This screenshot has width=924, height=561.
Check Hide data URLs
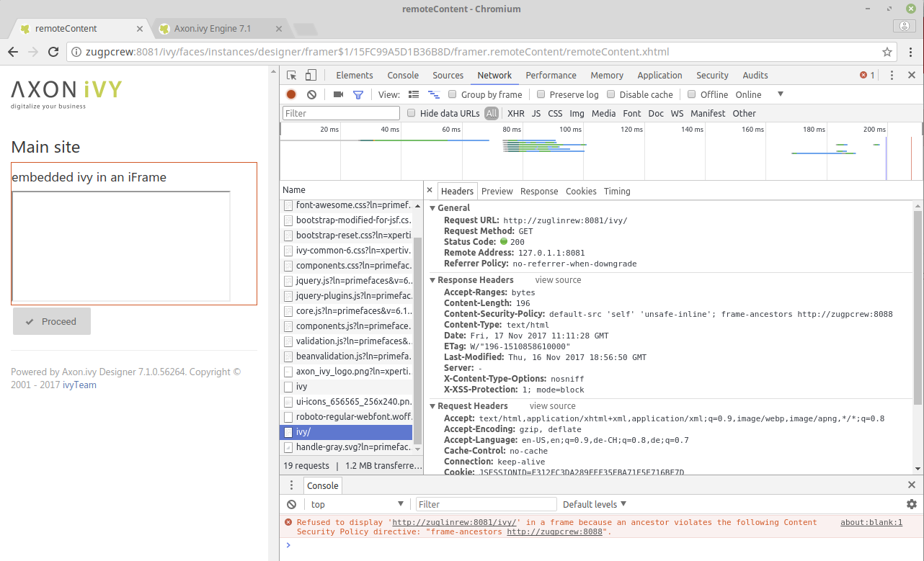point(412,113)
